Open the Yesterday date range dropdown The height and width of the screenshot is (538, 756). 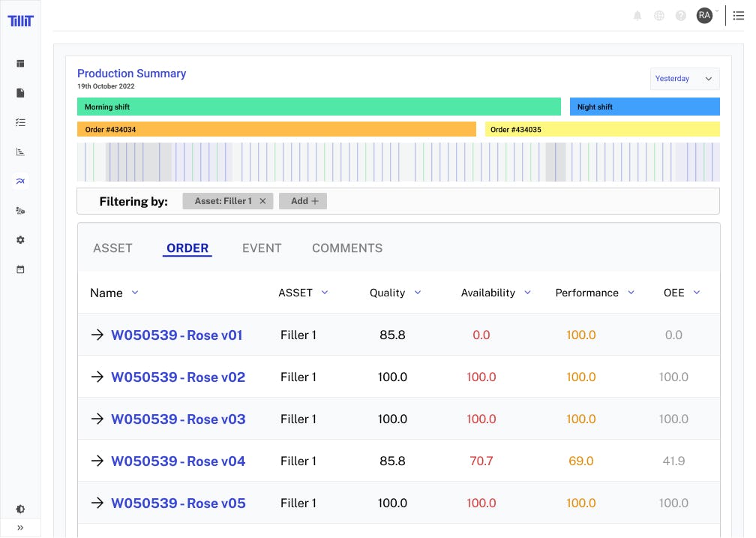point(684,79)
